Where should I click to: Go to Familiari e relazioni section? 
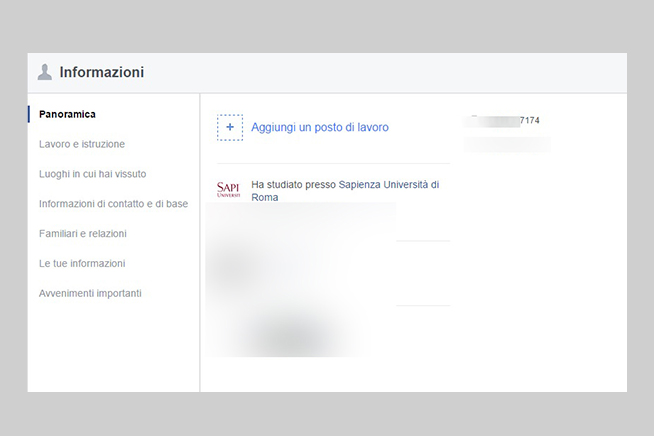83,234
